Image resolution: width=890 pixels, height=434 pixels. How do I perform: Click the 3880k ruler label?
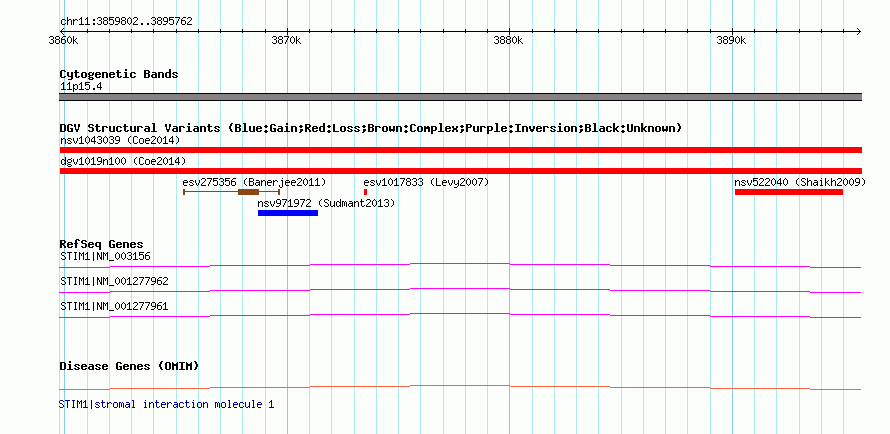pos(509,41)
